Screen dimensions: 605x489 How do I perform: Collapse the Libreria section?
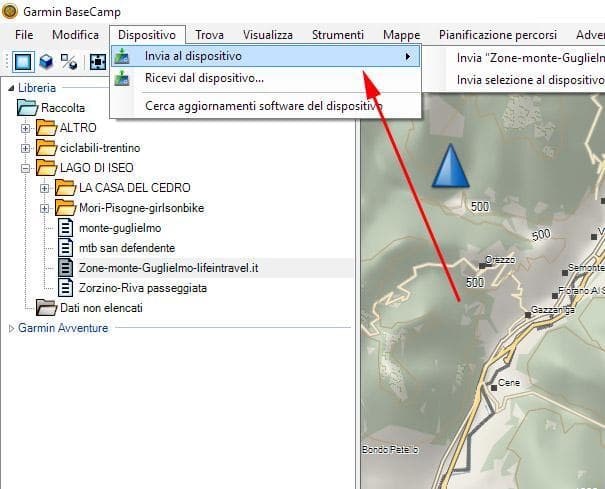coord(11,88)
